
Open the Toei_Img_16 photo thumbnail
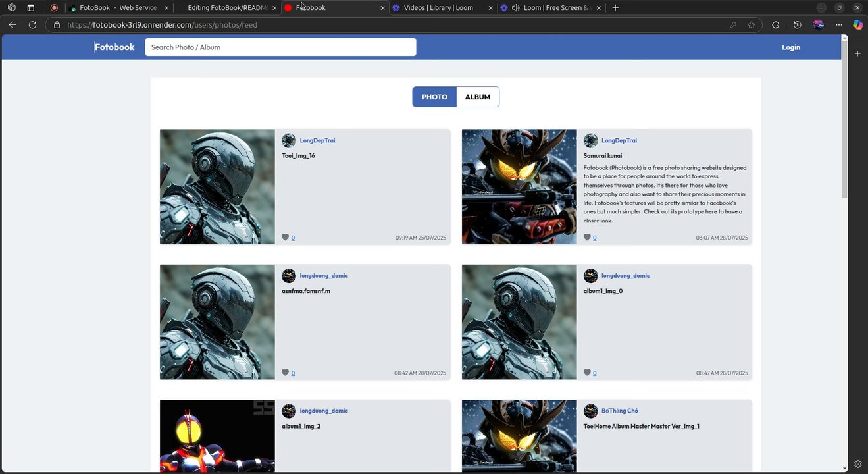pyautogui.click(x=217, y=187)
